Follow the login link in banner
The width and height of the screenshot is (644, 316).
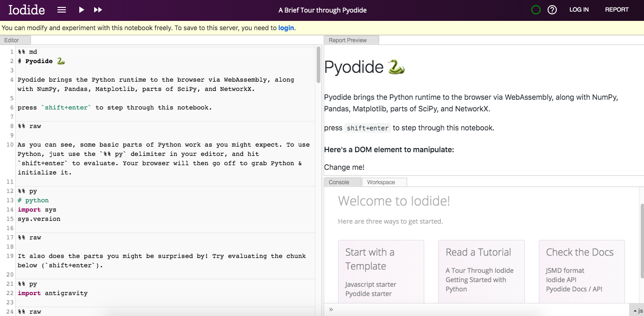click(x=286, y=28)
